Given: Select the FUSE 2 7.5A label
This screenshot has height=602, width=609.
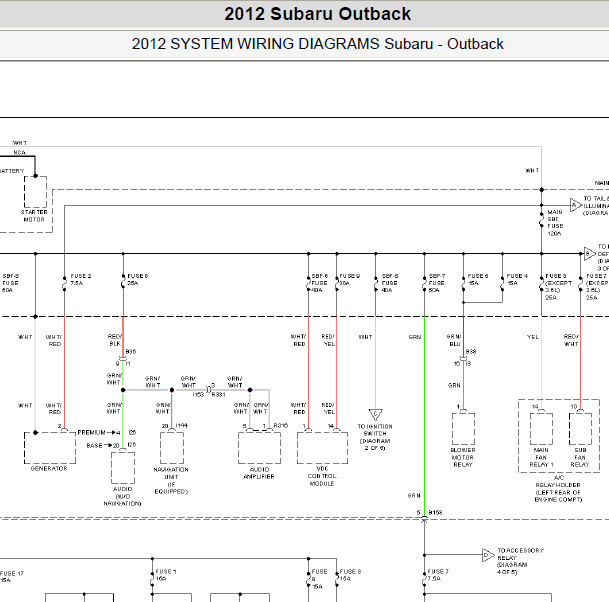Looking at the screenshot, I should 80,280.
